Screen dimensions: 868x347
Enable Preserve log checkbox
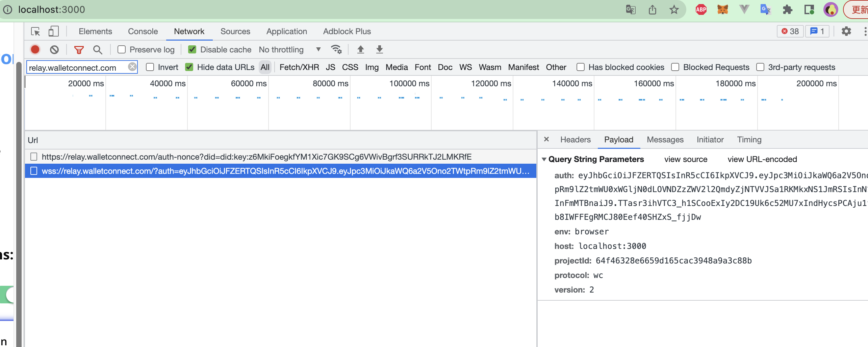click(122, 49)
